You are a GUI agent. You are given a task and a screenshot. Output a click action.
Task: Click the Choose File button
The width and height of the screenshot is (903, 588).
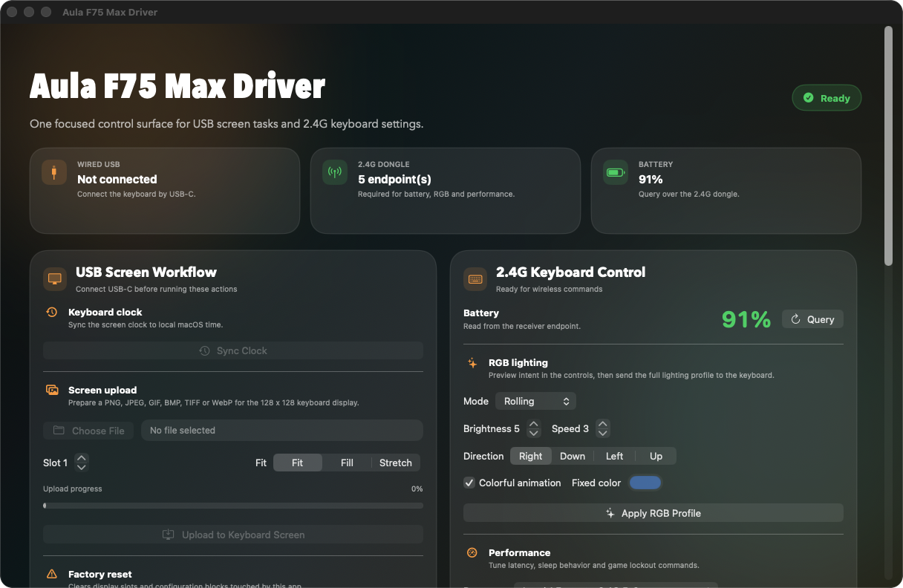88,431
